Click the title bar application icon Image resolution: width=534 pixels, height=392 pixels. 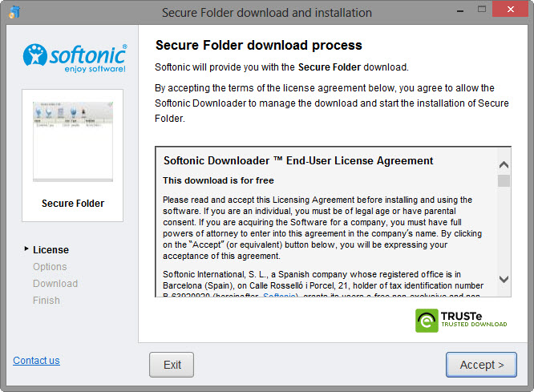(14, 12)
